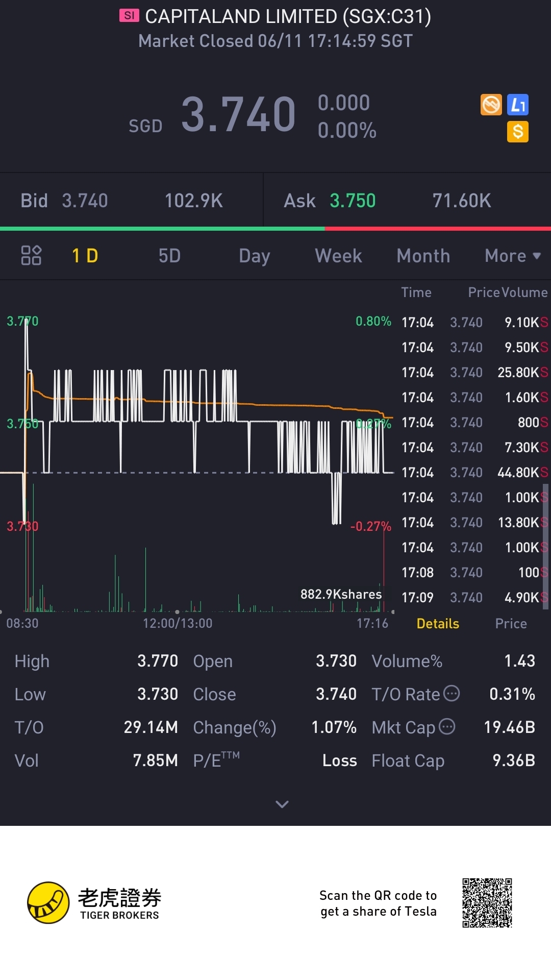
Task: Select the Price distribution tab
Action: [511, 624]
